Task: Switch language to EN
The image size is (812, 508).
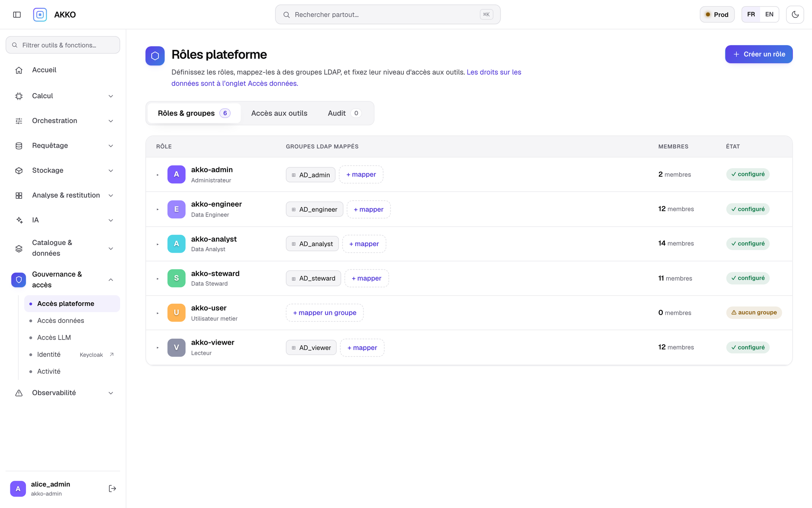Action: 769,14
